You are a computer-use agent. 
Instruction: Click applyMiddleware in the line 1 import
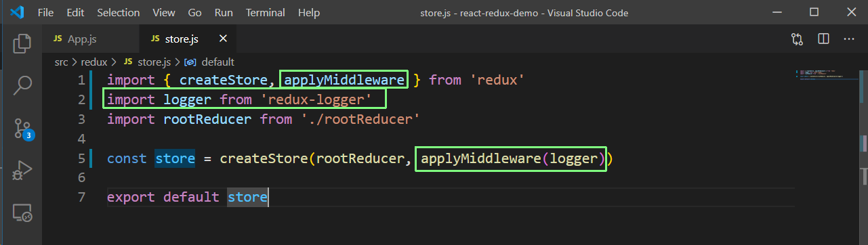344,81
